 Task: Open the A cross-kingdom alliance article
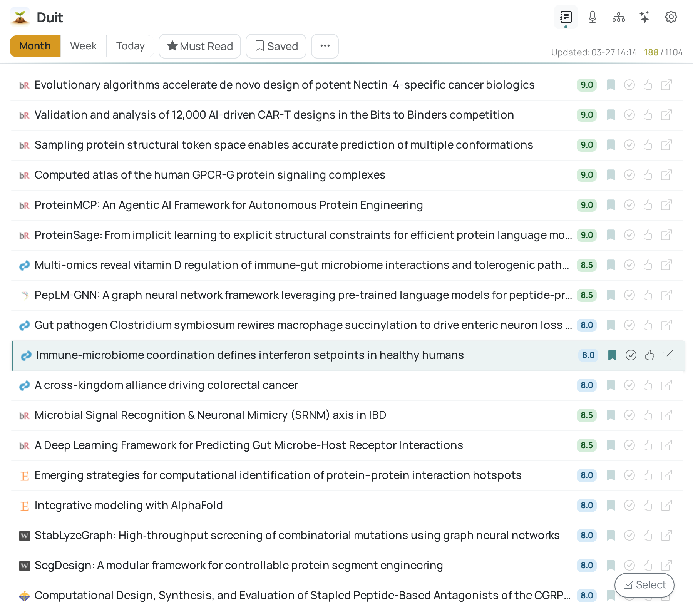pos(166,385)
